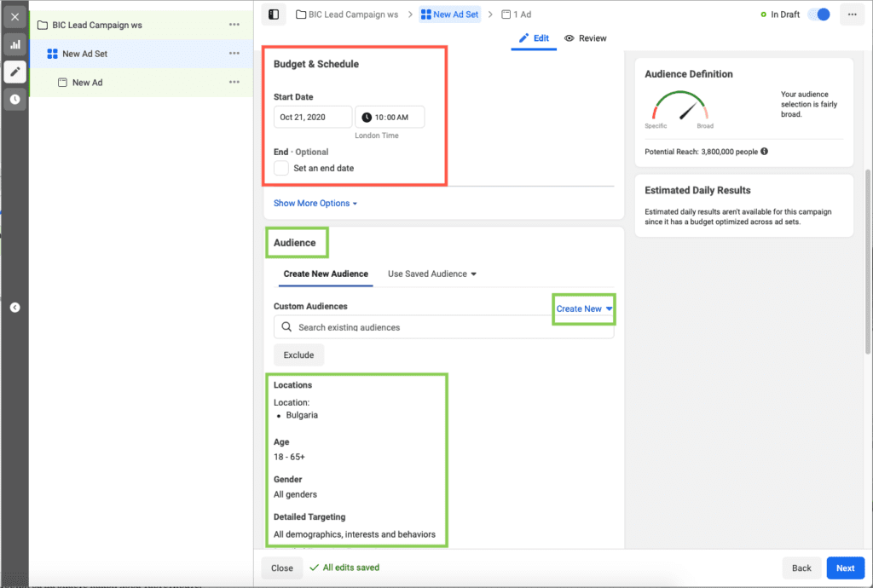The image size is (873, 588).
Task: Select BIC Lead Campaign ws in tree
Action: point(96,25)
